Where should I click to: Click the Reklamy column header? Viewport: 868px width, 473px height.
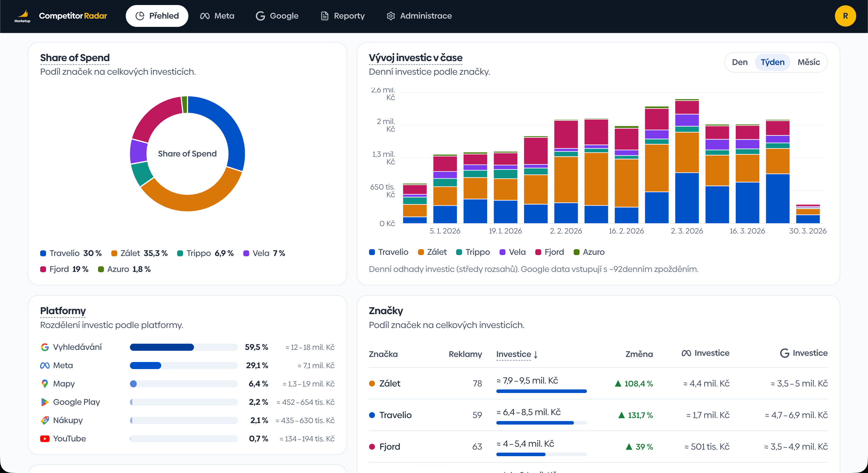click(465, 354)
